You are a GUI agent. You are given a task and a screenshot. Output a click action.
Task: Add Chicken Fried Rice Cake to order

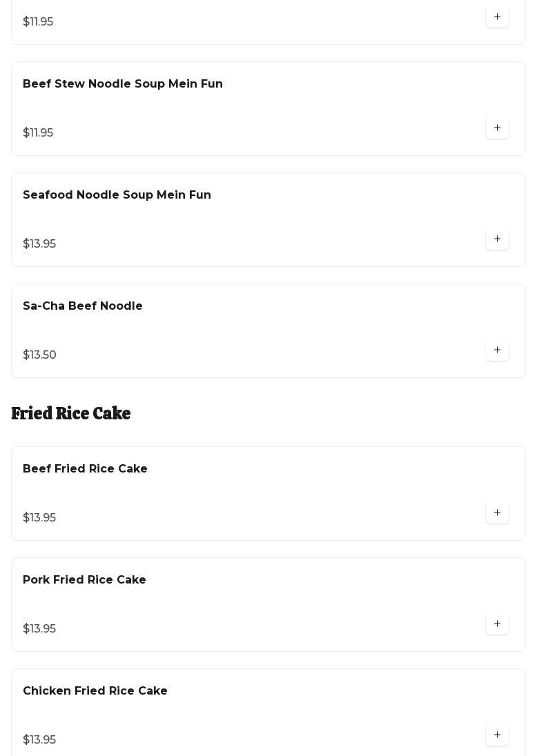point(497,735)
